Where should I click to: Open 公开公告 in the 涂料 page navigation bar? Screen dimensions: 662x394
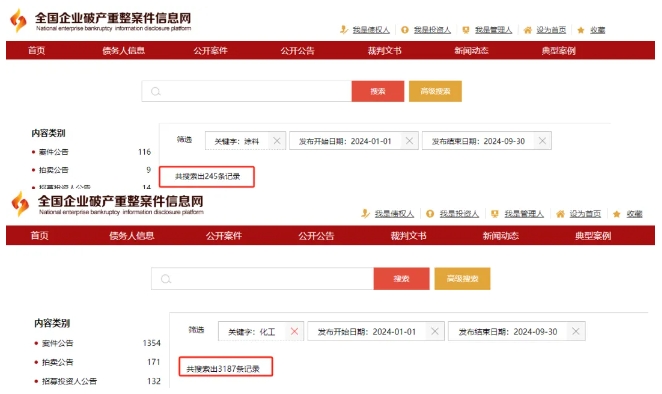coord(298,51)
